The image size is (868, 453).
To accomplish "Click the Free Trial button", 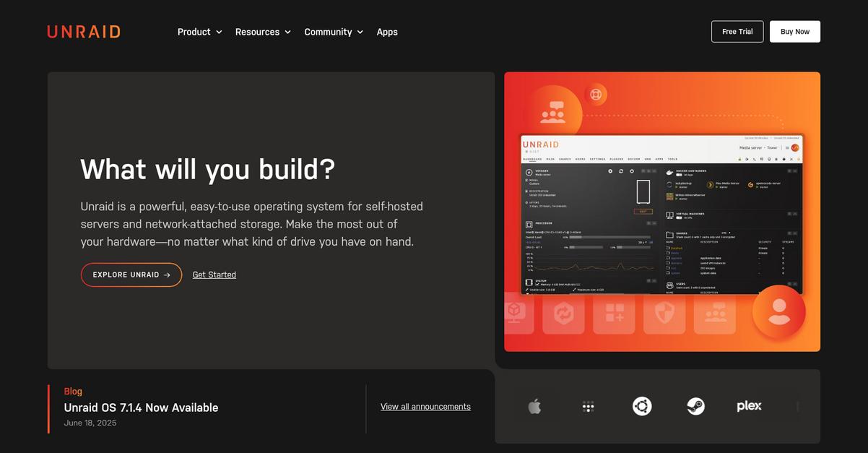I will (x=737, y=32).
